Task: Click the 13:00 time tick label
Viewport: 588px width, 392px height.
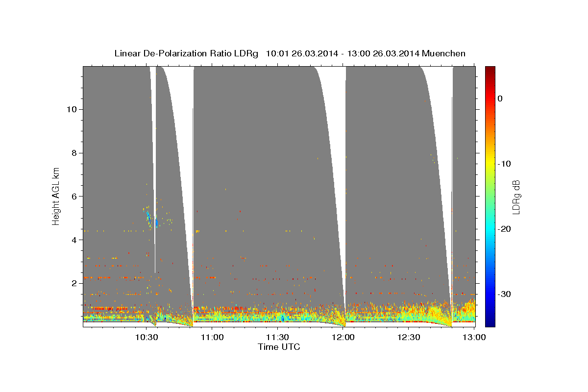Action: tap(473, 337)
